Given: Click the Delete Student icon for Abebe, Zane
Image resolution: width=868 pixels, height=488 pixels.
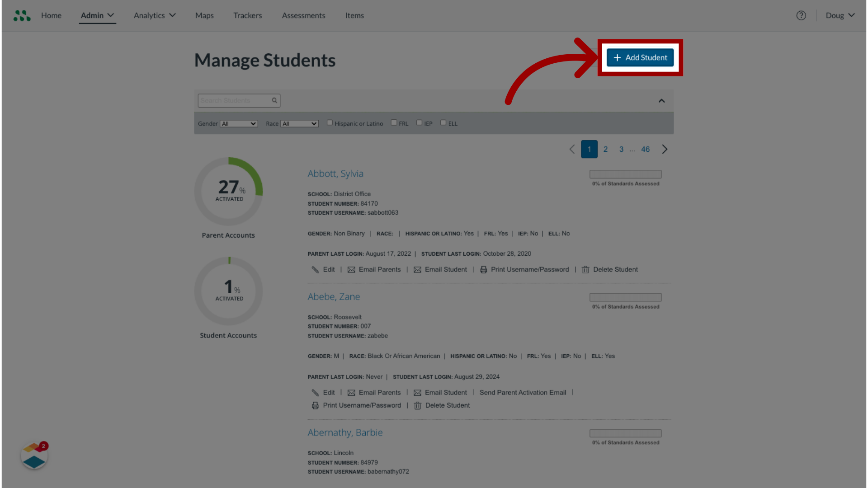Looking at the screenshot, I should tap(417, 405).
